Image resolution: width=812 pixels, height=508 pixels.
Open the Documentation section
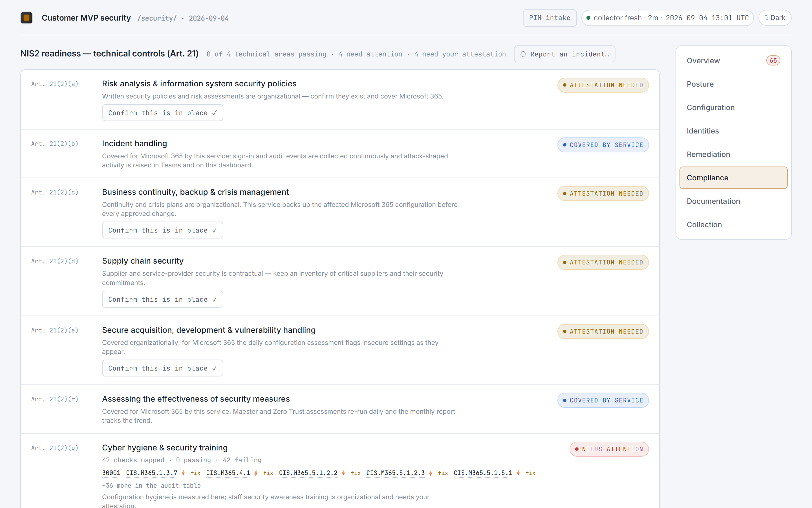tap(734, 201)
